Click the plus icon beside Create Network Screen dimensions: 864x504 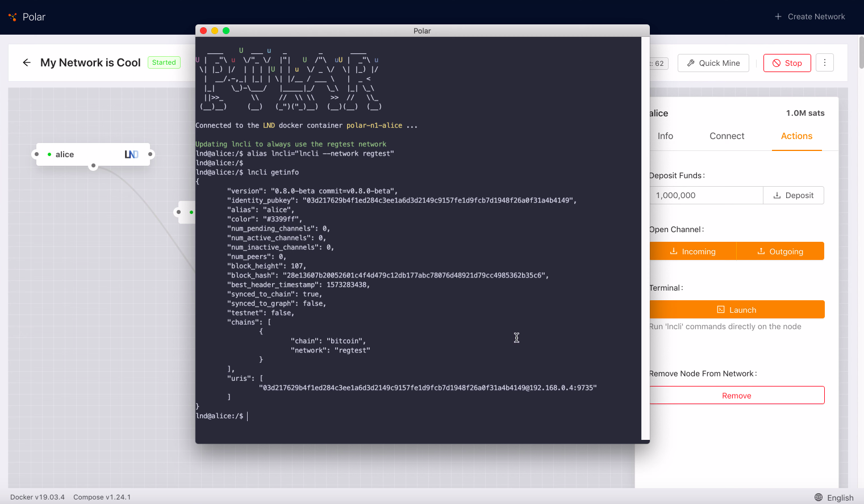[x=778, y=16]
